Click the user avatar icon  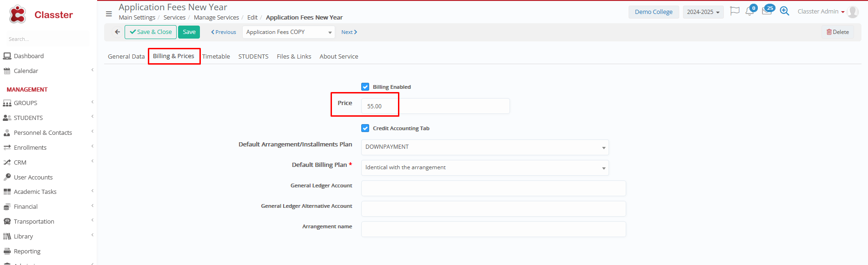click(x=853, y=12)
